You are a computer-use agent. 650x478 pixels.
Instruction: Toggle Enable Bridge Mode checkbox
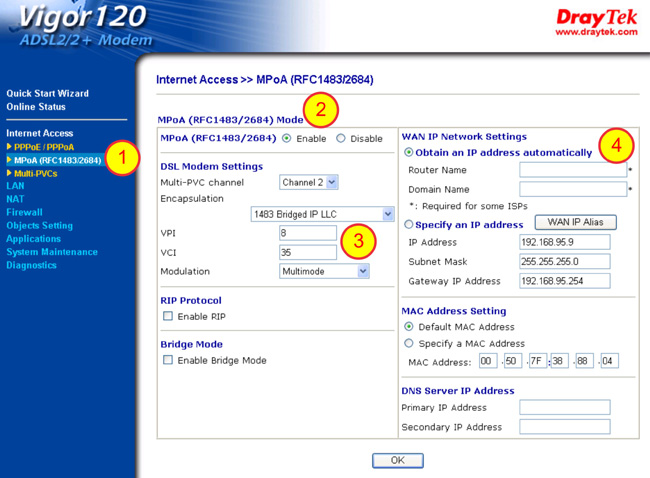pos(168,361)
